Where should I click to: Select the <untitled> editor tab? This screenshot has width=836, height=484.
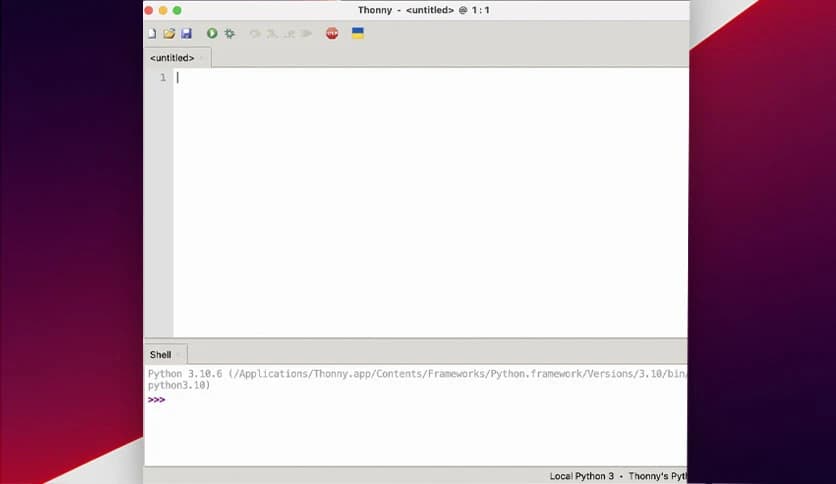click(172, 58)
